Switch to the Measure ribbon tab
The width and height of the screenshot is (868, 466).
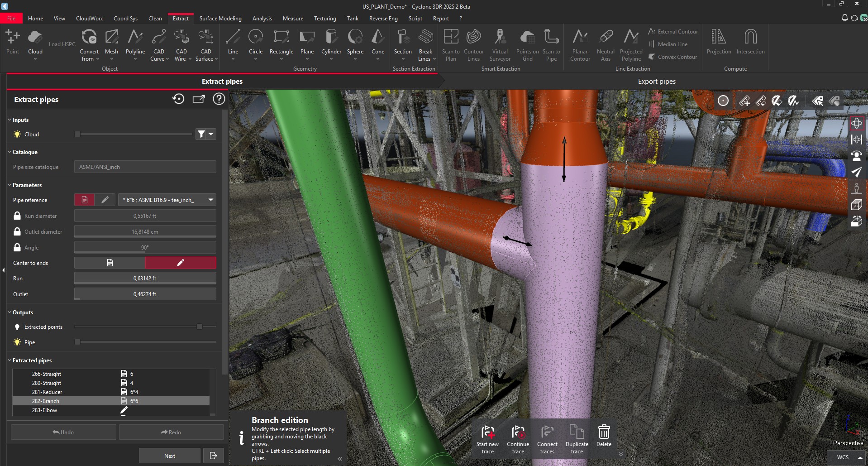[293, 18]
